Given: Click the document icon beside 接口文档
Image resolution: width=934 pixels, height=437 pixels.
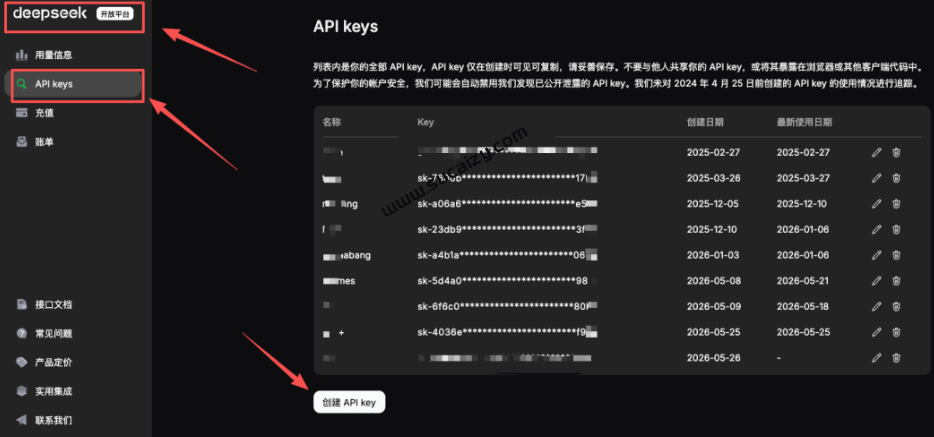Looking at the screenshot, I should pos(22,304).
